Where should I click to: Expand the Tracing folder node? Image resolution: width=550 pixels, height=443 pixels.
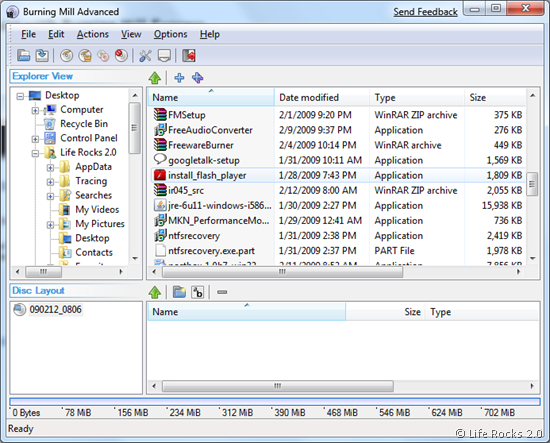[50, 182]
